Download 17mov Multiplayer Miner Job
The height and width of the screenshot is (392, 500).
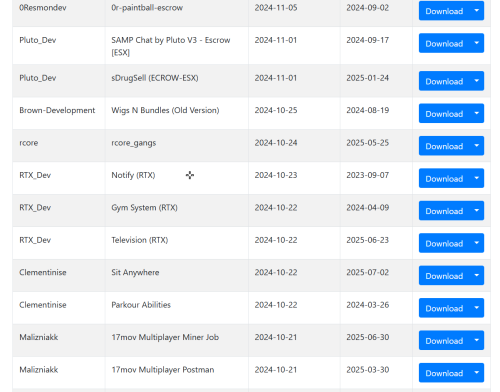click(x=444, y=340)
